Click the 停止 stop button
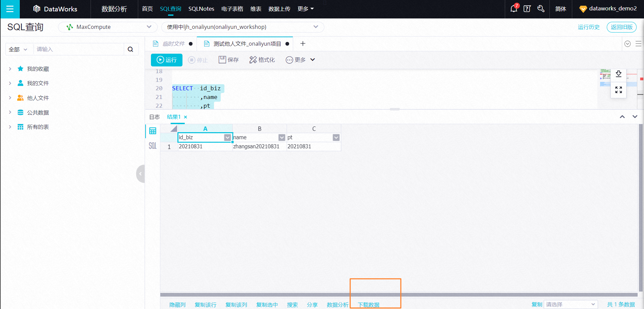The image size is (644, 309). [x=198, y=60]
